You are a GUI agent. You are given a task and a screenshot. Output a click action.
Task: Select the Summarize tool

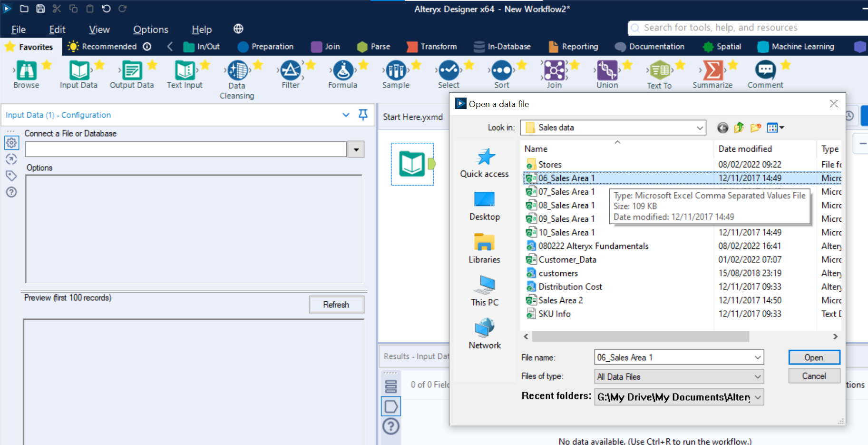712,70
